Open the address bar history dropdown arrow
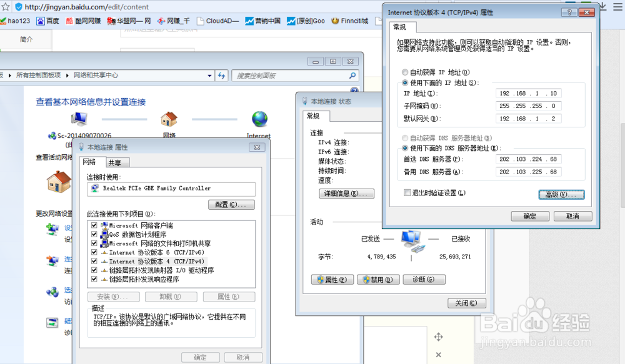625x364 pixels. (x=209, y=74)
